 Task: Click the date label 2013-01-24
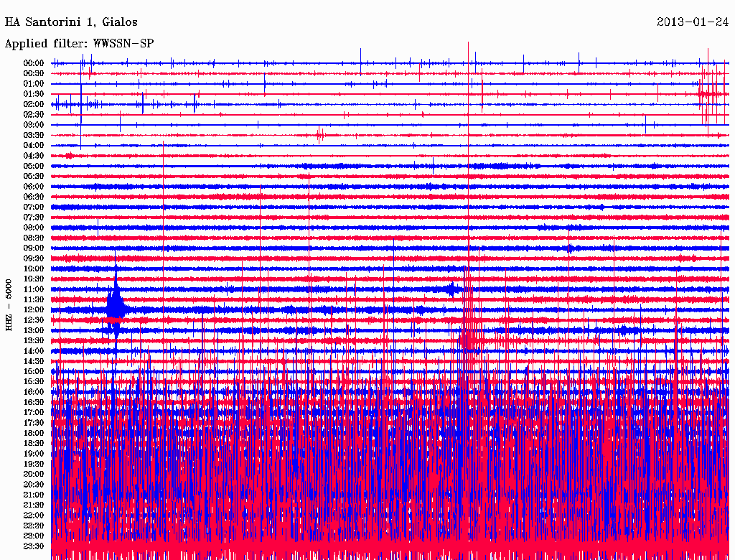pos(692,22)
